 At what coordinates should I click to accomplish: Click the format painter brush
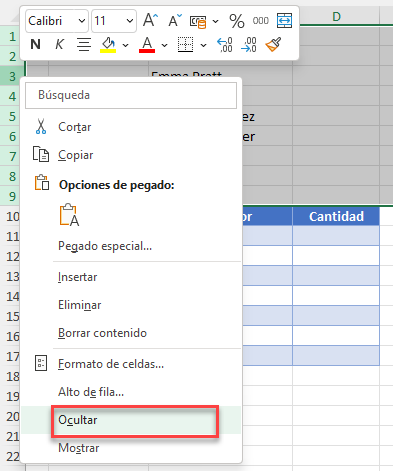273,44
